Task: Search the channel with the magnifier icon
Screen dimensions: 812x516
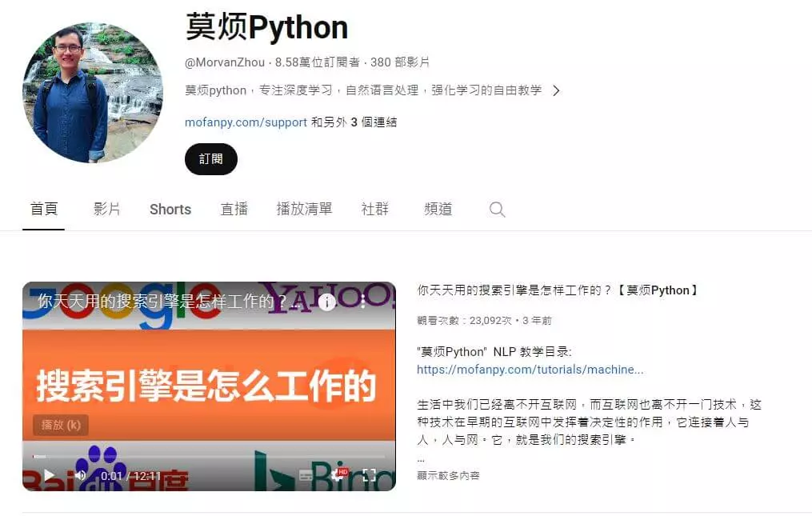Action: (497, 210)
